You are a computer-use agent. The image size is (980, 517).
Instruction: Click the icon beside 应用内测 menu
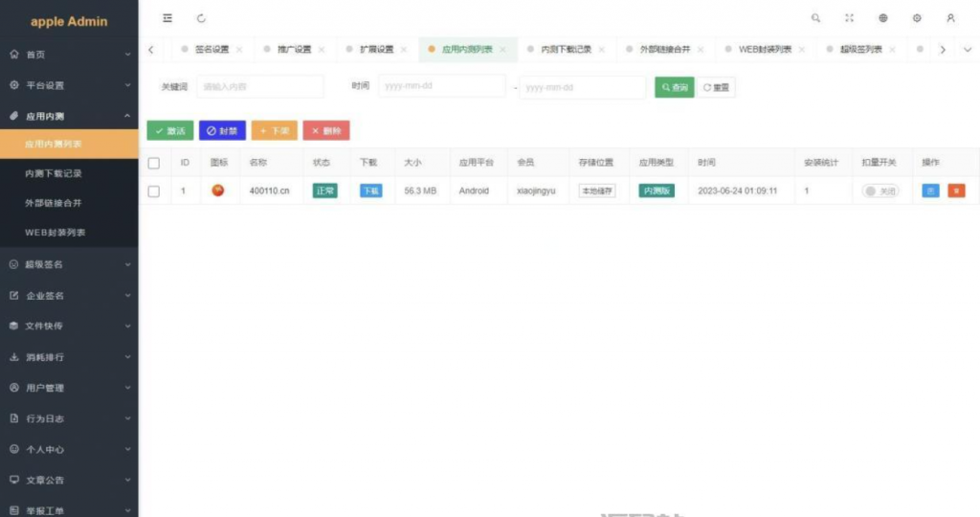(x=14, y=116)
